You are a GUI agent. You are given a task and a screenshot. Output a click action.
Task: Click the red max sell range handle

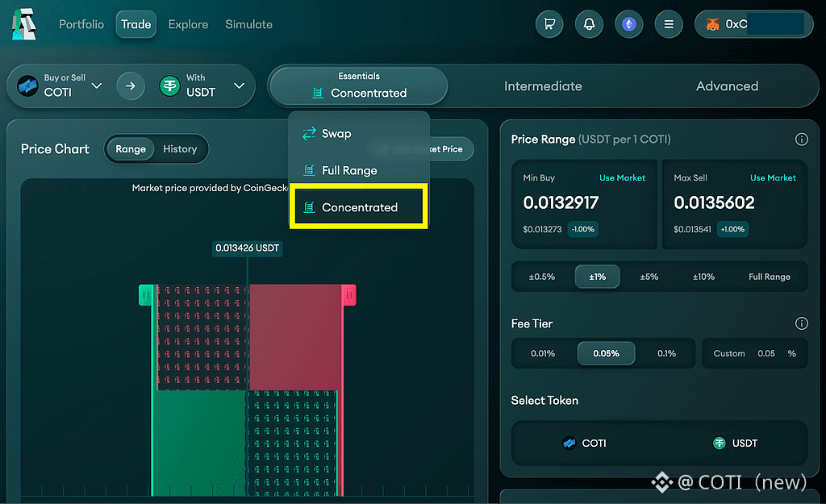(x=348, y=295)
